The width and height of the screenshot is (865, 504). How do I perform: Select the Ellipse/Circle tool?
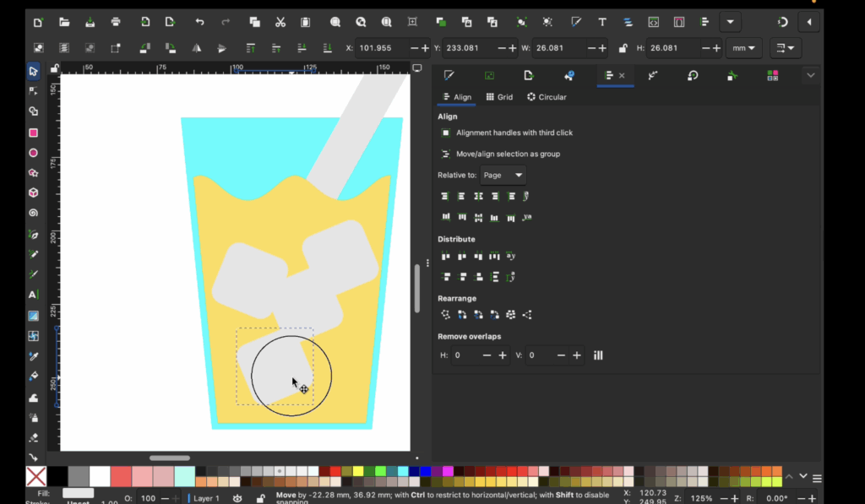[x=33, y=153]
